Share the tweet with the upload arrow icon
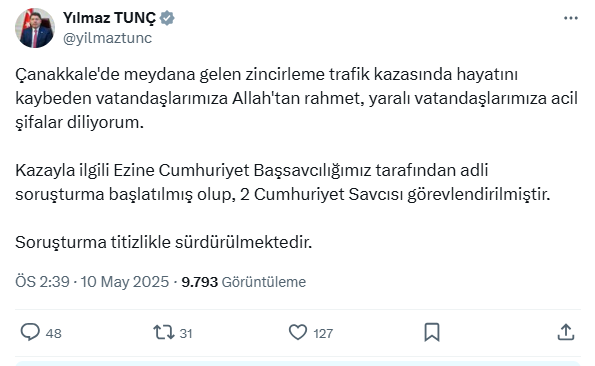The height and width of the screenshot is (366, 595). (566, 332)
